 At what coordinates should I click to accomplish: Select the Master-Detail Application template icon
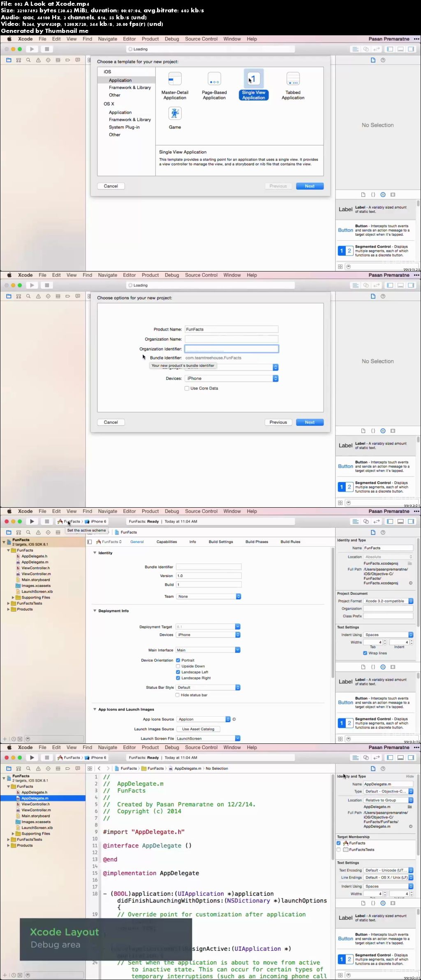click(x=175, y=78)
